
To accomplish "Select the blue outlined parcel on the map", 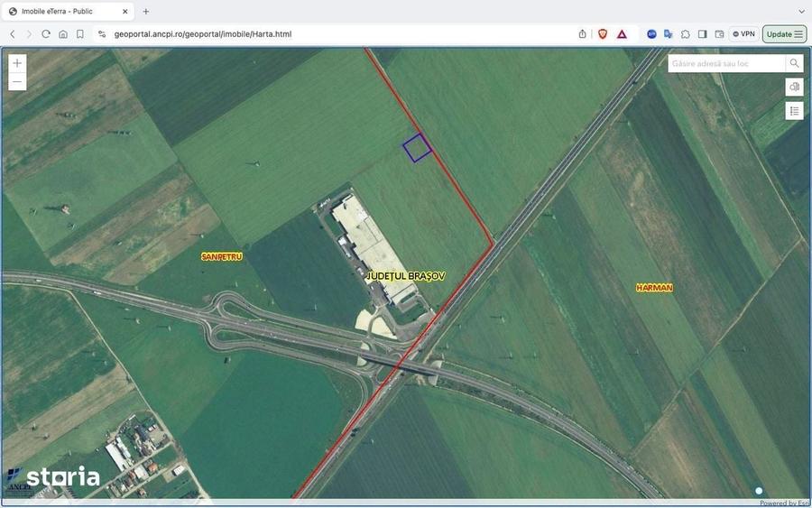I will coord(417,148).
